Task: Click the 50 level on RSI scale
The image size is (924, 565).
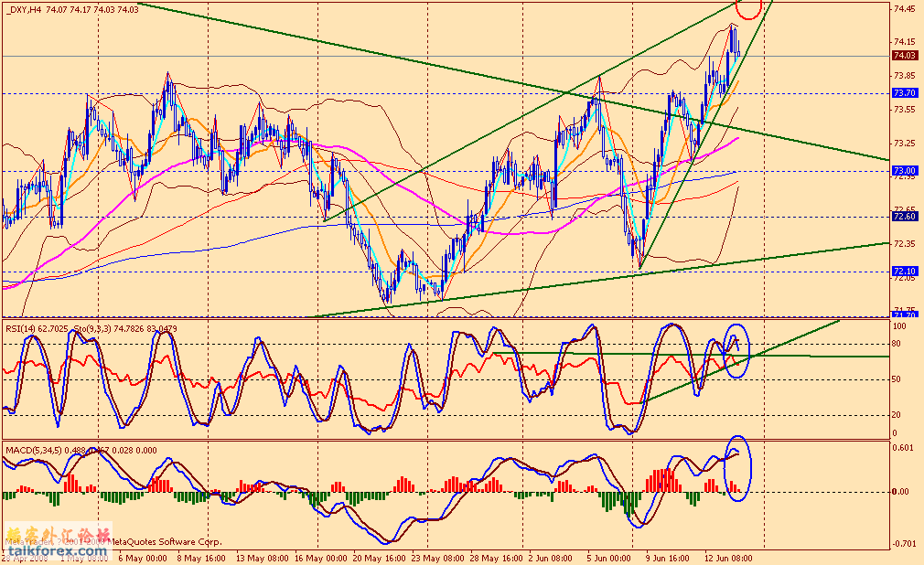Action: pyautogui.click(x=897, y=379)
